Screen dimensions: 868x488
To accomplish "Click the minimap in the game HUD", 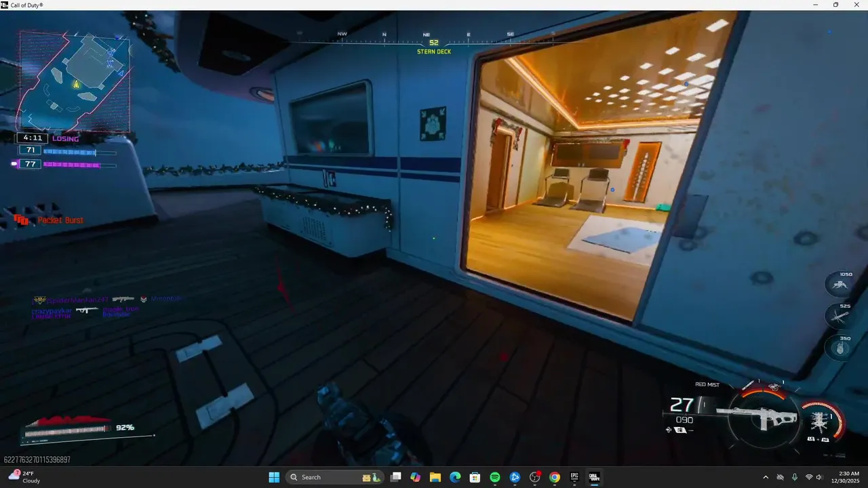I will point(75,81).
